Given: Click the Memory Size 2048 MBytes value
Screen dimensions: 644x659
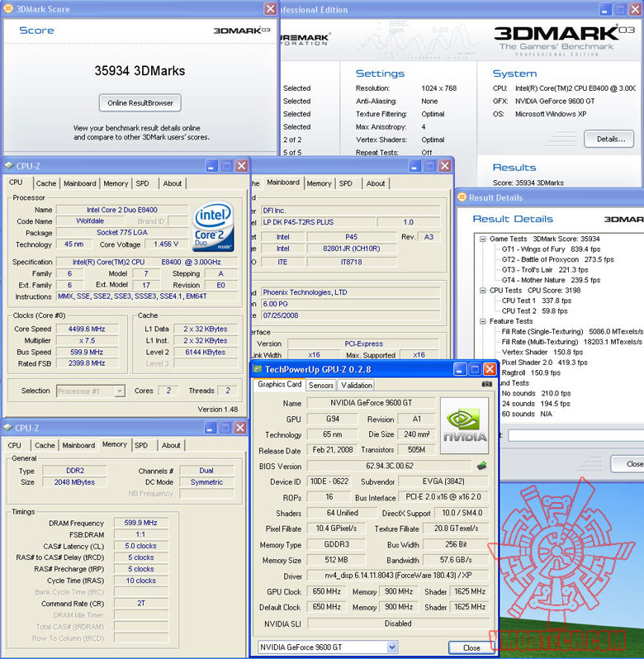Looking at the screenshot, I should click(74, 482).
